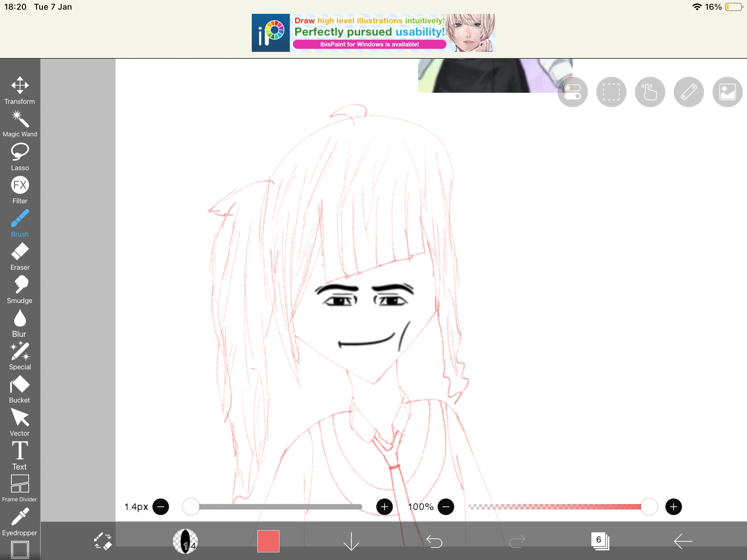Collapse toolbar with the down arrow
747x560 pixels.
pyautogui.click(x=351, y=541)
